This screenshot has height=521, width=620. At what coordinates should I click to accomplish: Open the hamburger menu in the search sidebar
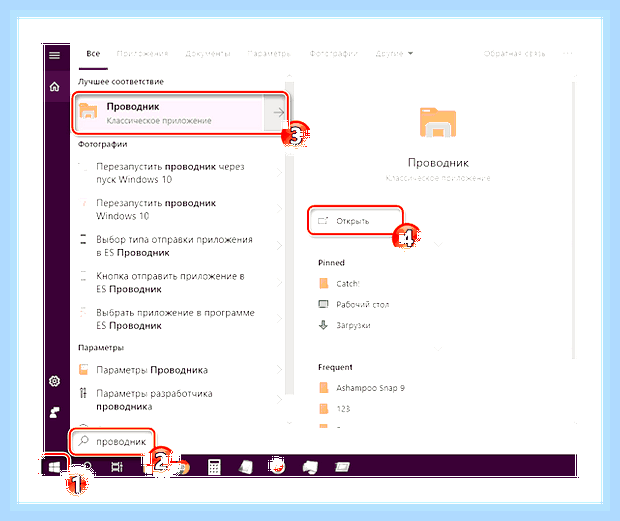(x=55, y=55)
